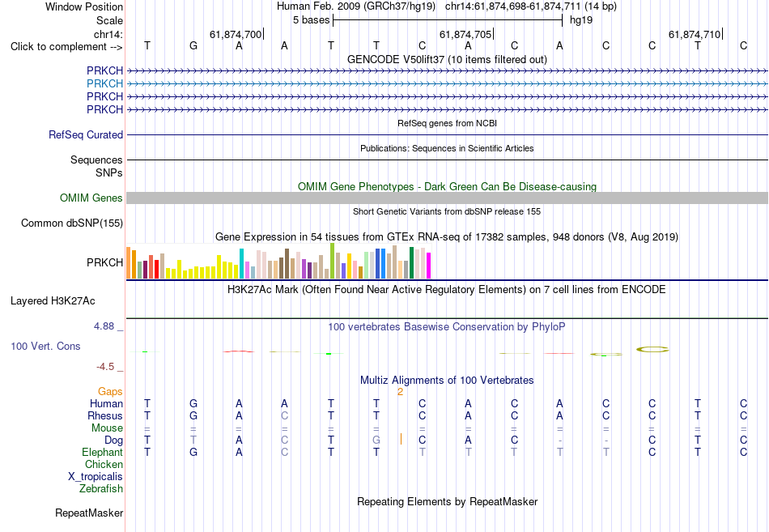Click the Zebrafish alignment row label
The height and width of the screenshot is (532, 769).
(x=101, y=489)
